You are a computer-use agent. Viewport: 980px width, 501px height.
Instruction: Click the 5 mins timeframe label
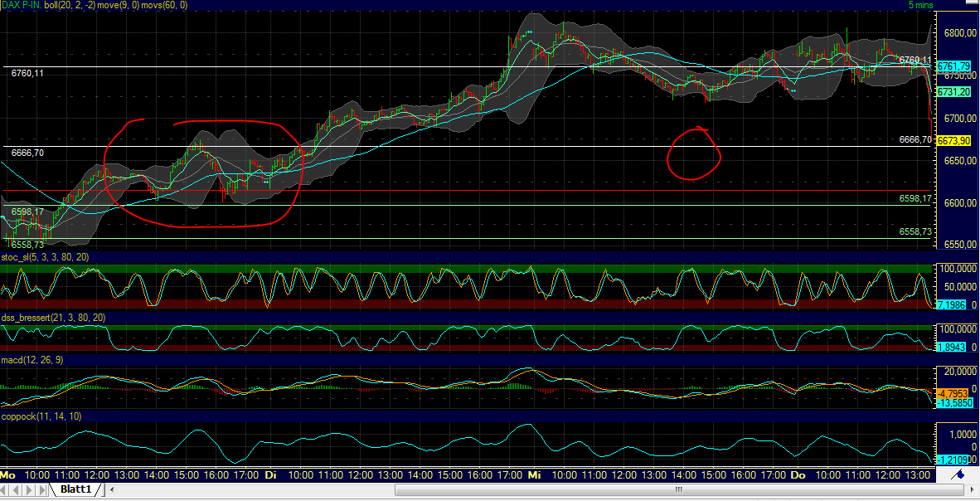coord(923,4)
